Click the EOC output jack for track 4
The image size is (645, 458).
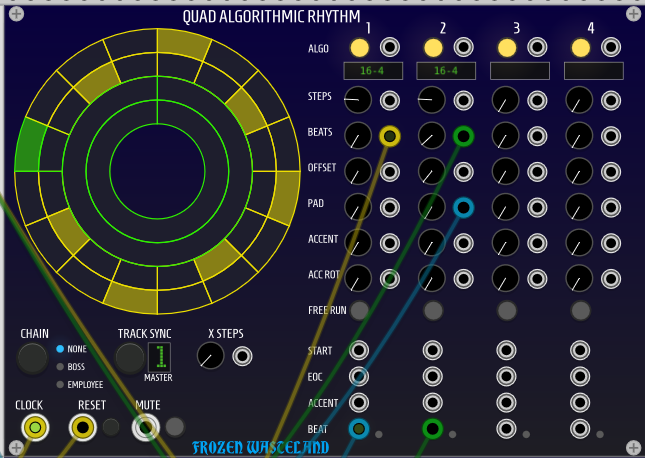(x=580, y=377)
